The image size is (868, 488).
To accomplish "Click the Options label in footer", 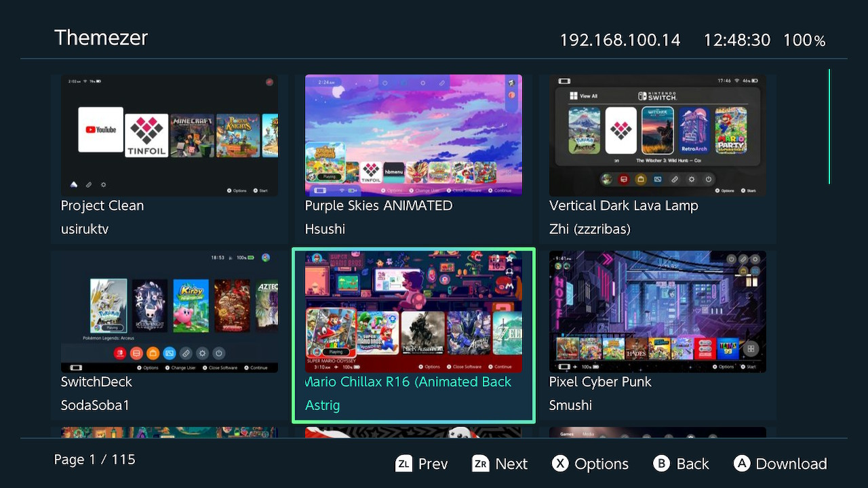I will [601, 464].
